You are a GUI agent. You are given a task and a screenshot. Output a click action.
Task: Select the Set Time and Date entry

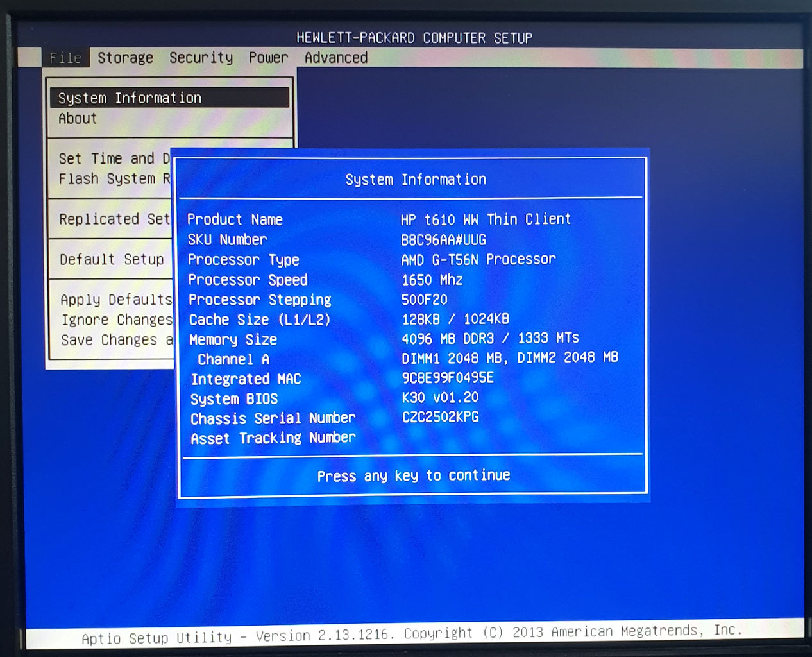113,158
